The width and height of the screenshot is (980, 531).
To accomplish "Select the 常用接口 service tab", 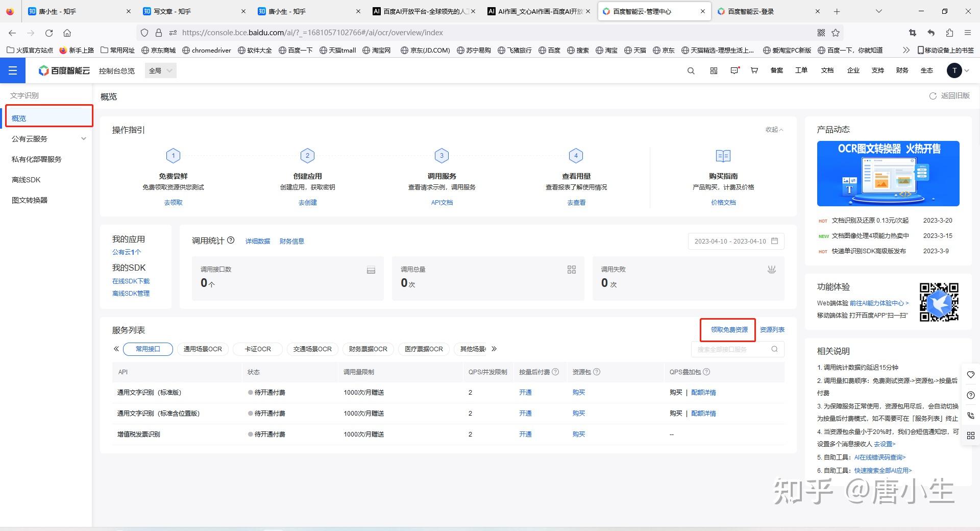I will click(x=148, y=349).
